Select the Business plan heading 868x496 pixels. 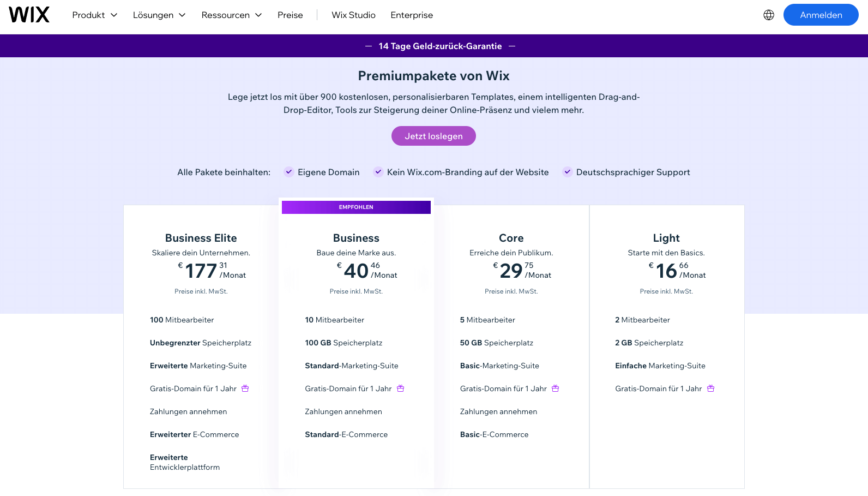356,238
